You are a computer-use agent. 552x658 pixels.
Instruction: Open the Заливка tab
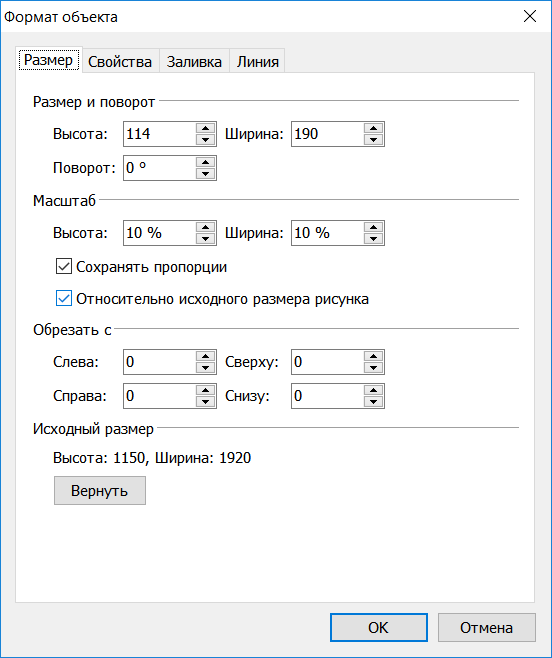point(194,62)
